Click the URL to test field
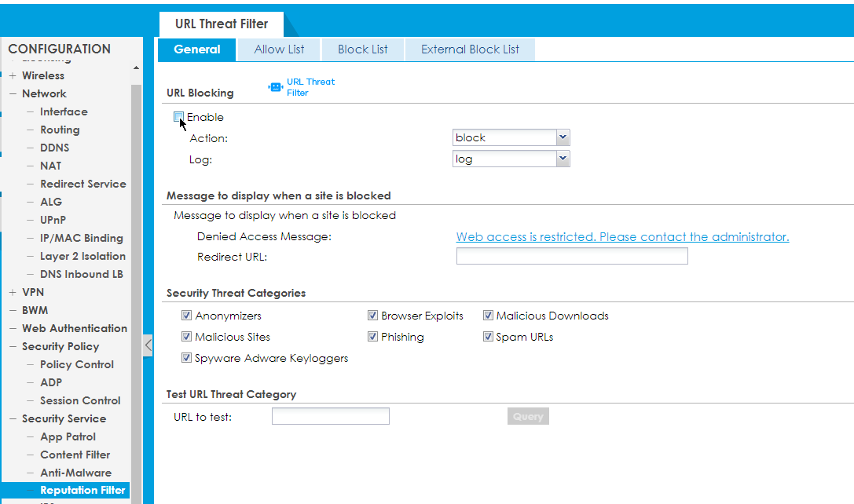The height and width of the screenshot is (504, 854). pos(330,416)
